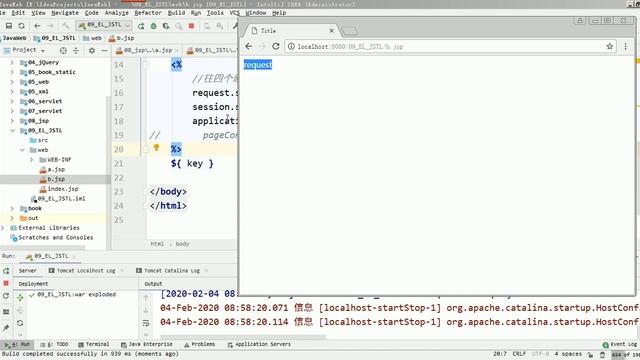This screenshot has width=640, height=360.
Task: Click the Run/Rerun icon in main toolbar
Action: tap(141, 26)
